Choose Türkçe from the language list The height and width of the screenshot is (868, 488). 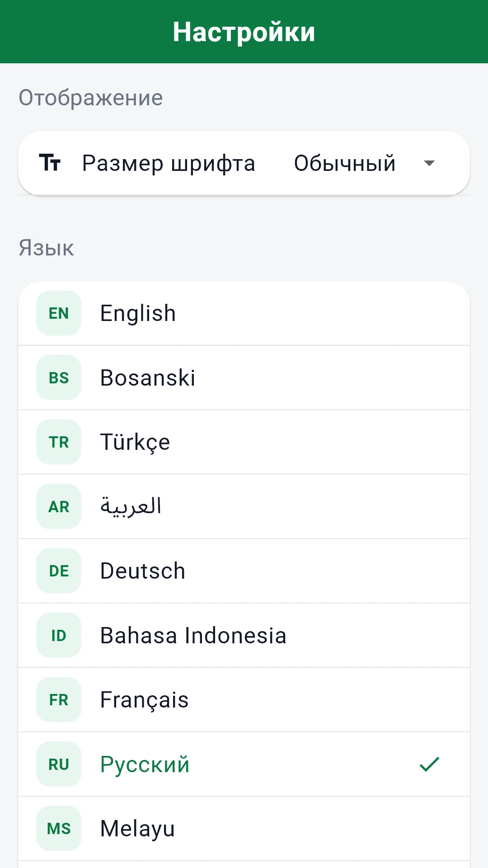(244, 442)
